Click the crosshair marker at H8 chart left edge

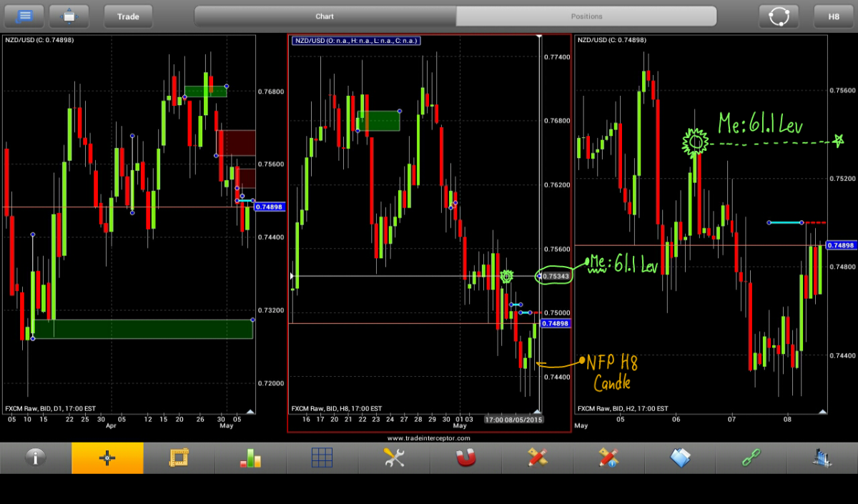point(291,276)
